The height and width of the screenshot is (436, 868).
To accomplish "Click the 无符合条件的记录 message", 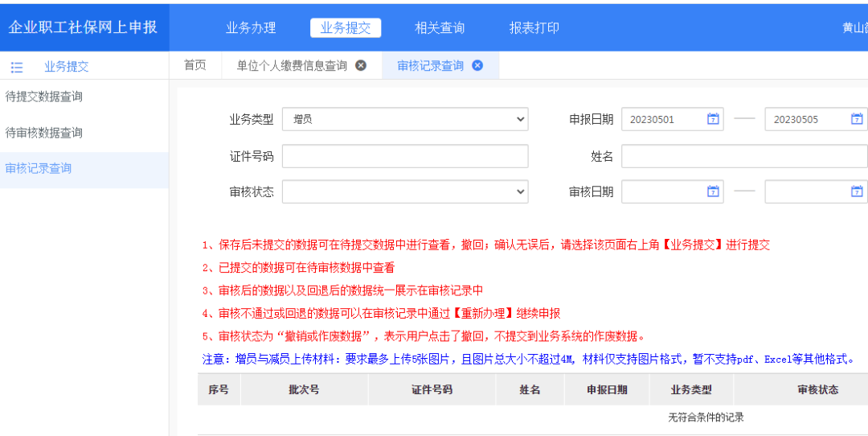I will click(x=706, y=417).
